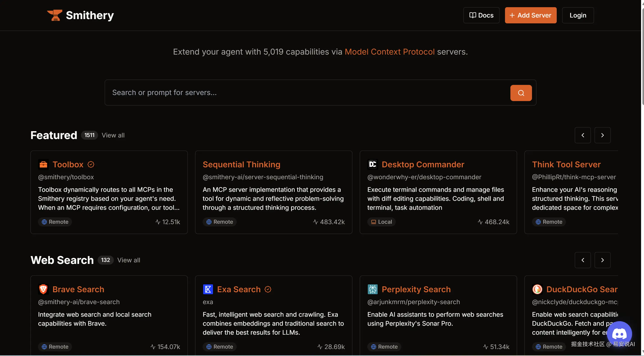Click verified badge next to Toolbox
Screen dimensions: 644x356
[x=91, y=164]
